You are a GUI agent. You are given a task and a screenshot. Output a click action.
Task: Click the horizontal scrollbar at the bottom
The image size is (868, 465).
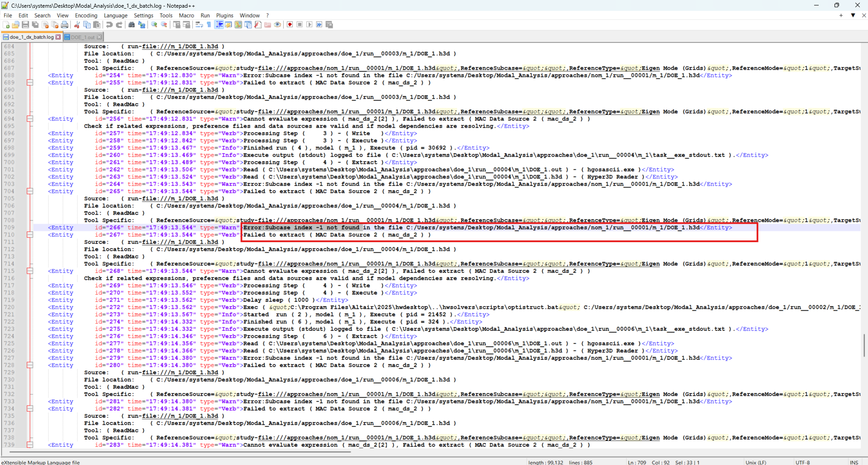point(180,451)
